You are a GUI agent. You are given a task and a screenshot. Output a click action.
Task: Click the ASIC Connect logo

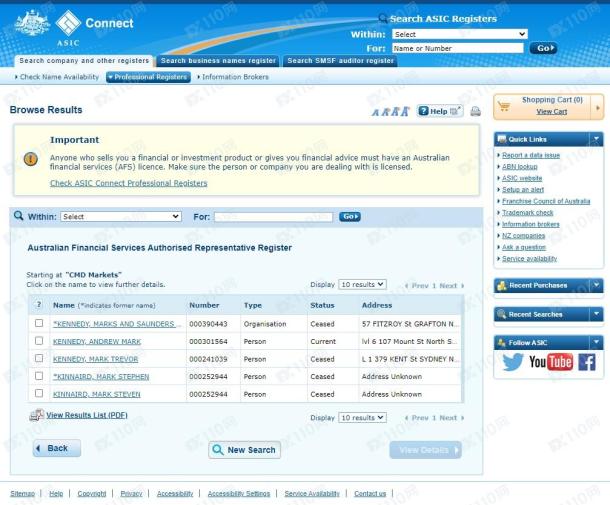pyautogui.click(x=74, y=27)
